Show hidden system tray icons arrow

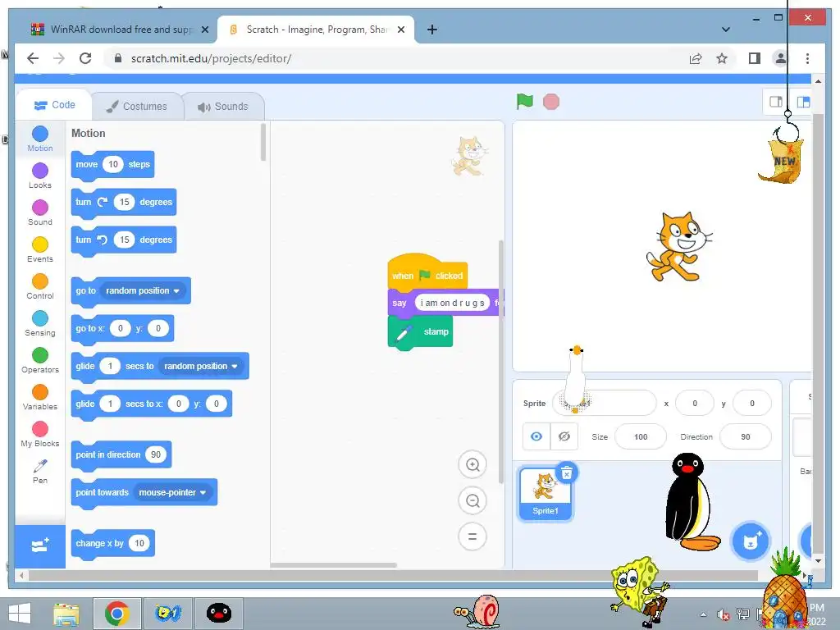click(x=703, y=615)
